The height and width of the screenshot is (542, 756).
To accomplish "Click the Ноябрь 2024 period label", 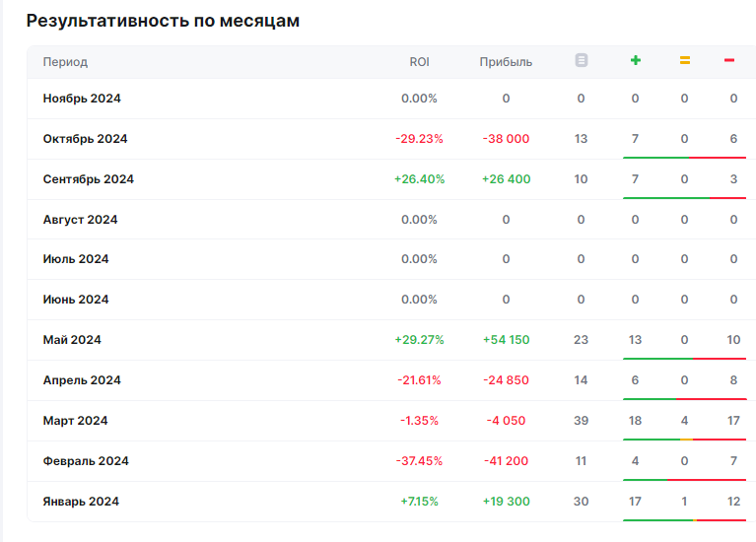I will 82,99.
